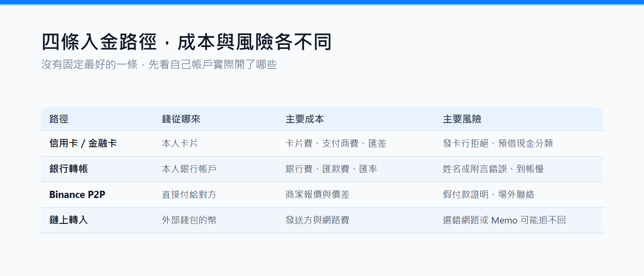The width and height of the screenshot is (644, 276).
Task: Select the subtitle 沒有固定最好的一條
Action: point(89,64)
